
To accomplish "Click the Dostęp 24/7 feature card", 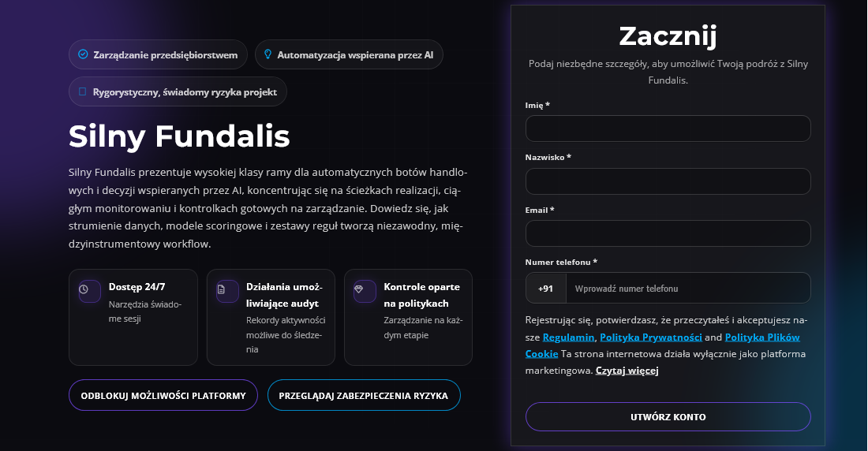I will [x=133, y=318].
